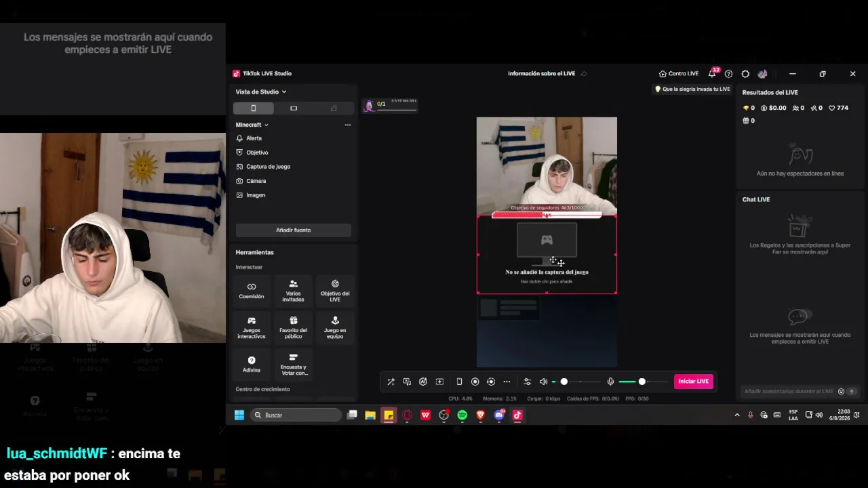This screenshot has width=868, height=488.
Task: Mute the speaker volume
Action: [543, 382]
